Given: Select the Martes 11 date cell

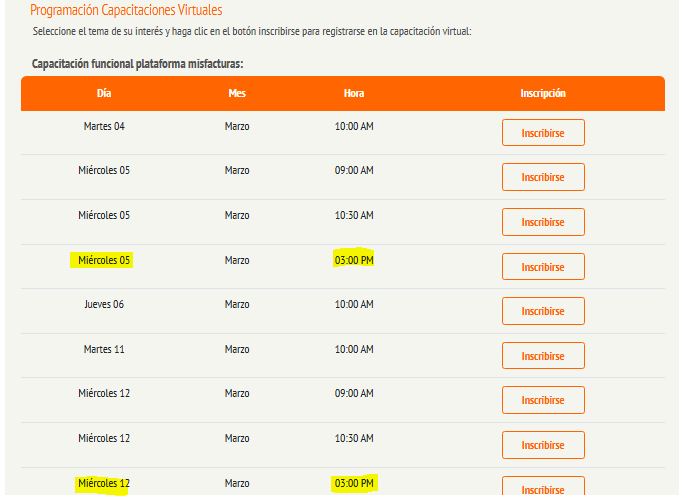Looking at the screenshot, I should pyautogui.click(x=104, y=349).
